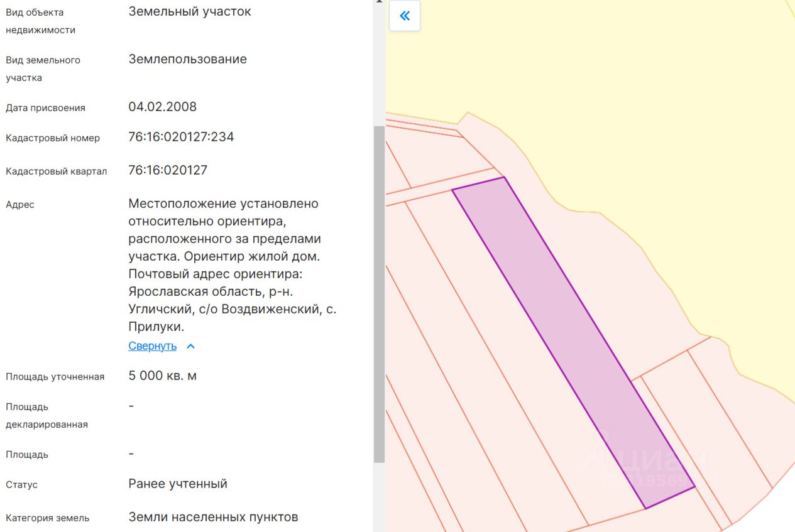Select cadastral number 76:16:020127:234
795x532 pixels.
(181, 137)
